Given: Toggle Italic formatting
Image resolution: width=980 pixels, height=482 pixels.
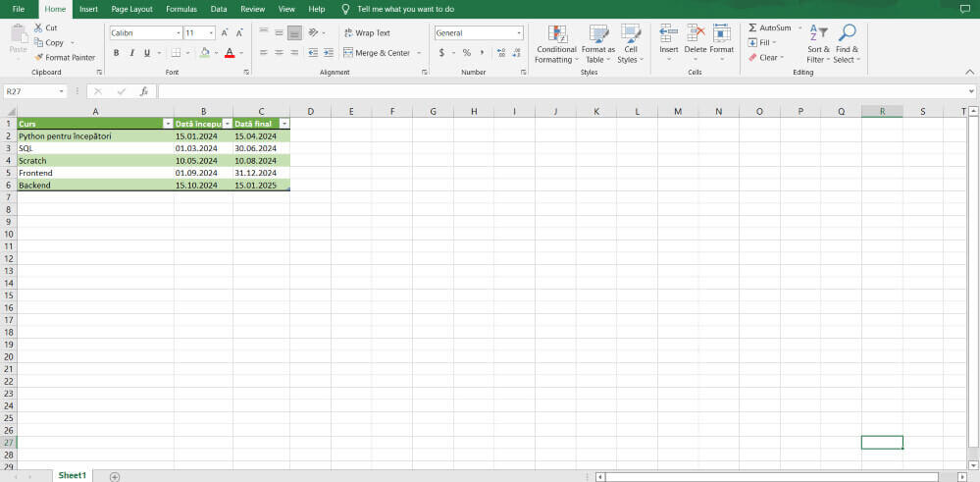Looking at the screenshot, I should 131,53.
